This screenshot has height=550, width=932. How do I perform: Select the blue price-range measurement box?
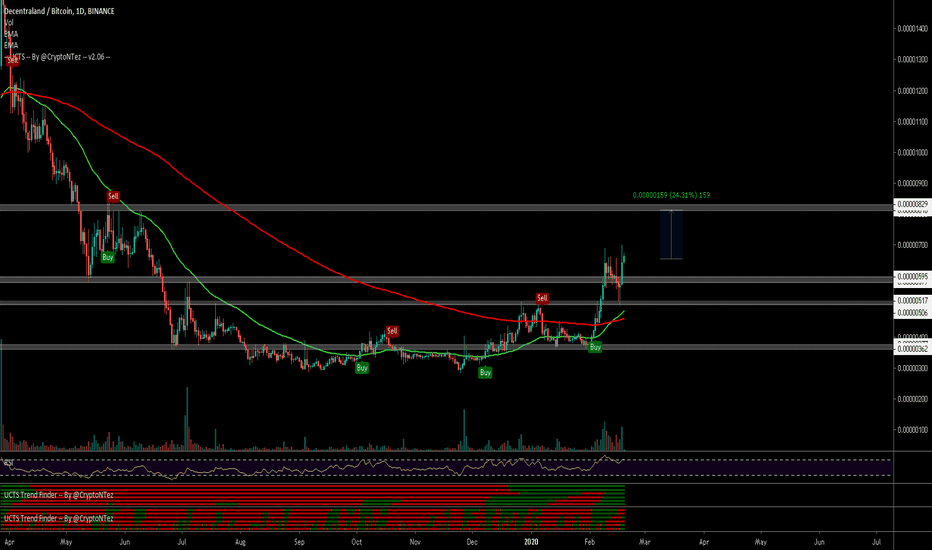tap(671, 235)
